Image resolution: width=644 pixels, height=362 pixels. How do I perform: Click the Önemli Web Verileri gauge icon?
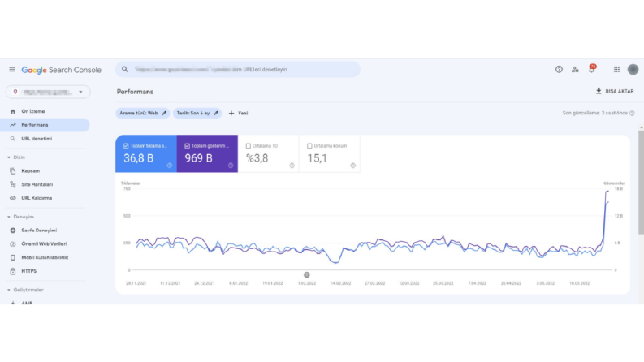point(13,243)
